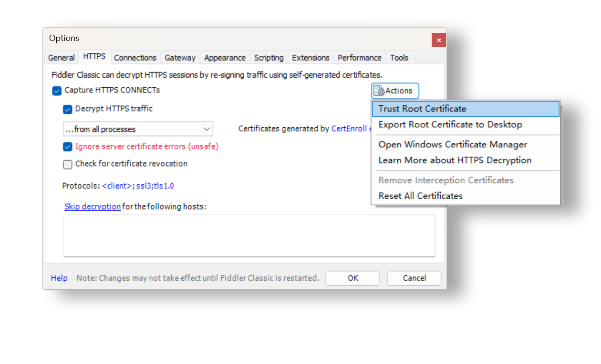
Task: Open the Scripting tab
Action: pyautogui.click(x=269, y=58)
